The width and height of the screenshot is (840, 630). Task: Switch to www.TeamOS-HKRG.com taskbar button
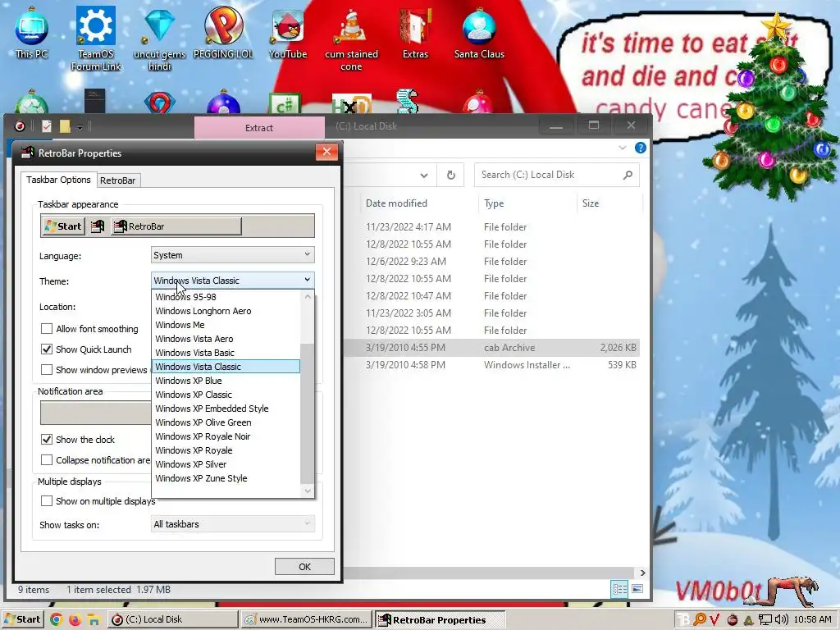pyautogui.click(x=306, y=619)
